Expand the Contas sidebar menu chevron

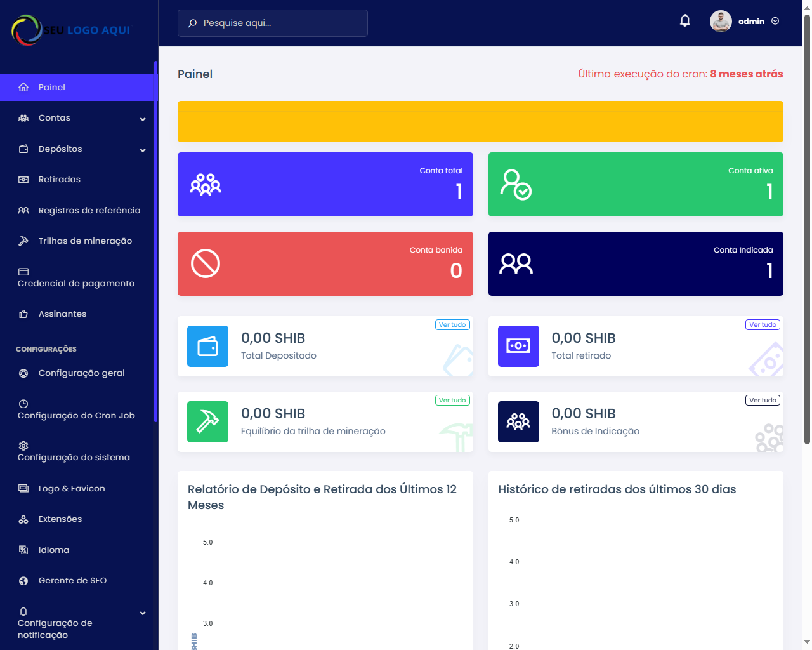pos(143,119)
